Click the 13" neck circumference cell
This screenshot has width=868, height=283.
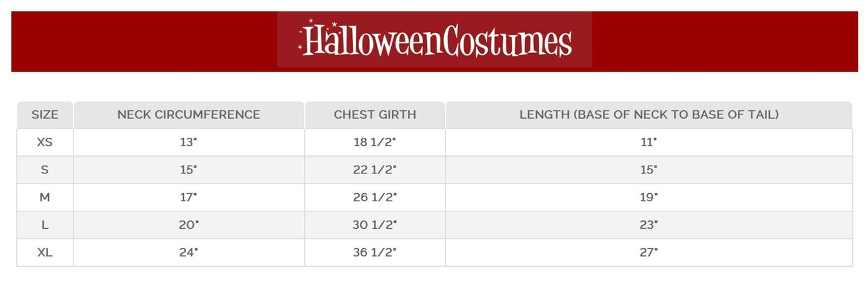pyautogui.click(x=189, y=142)
